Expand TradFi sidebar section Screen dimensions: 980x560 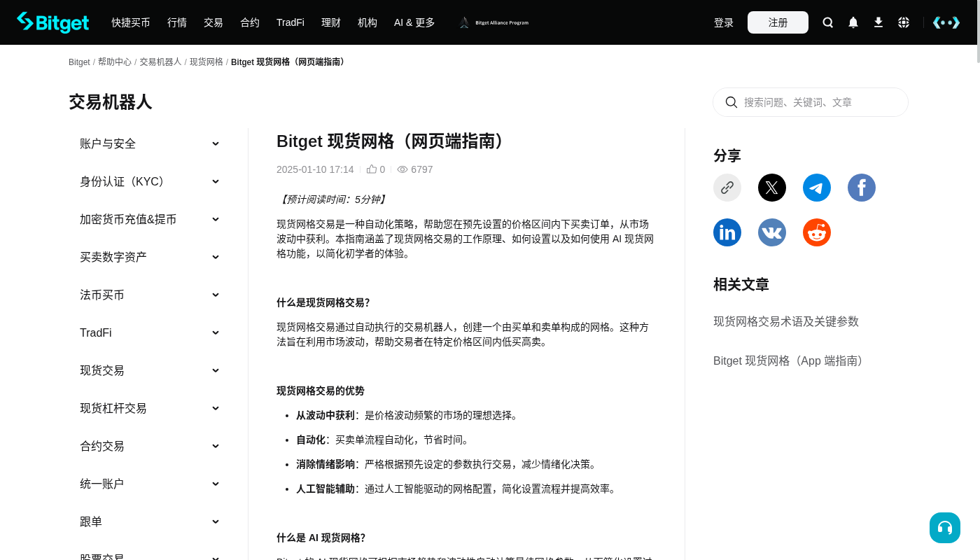(150, 332)
